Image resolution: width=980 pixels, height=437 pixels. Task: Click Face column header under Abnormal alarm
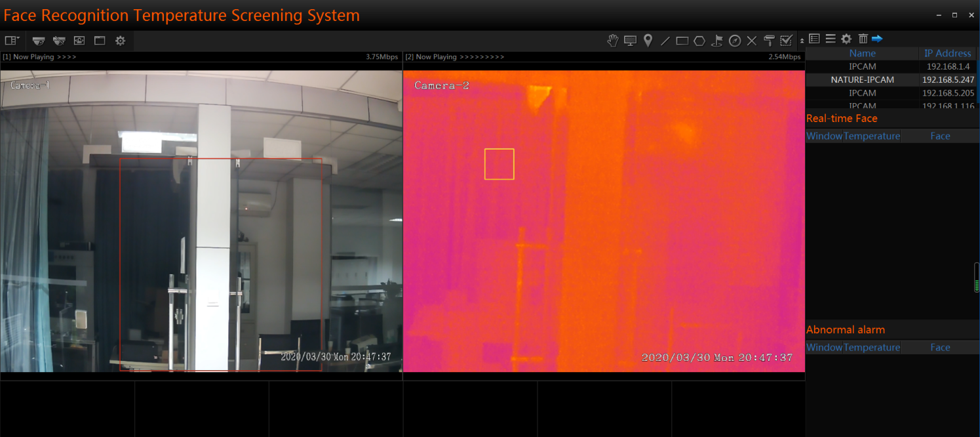tap(940, 347)
